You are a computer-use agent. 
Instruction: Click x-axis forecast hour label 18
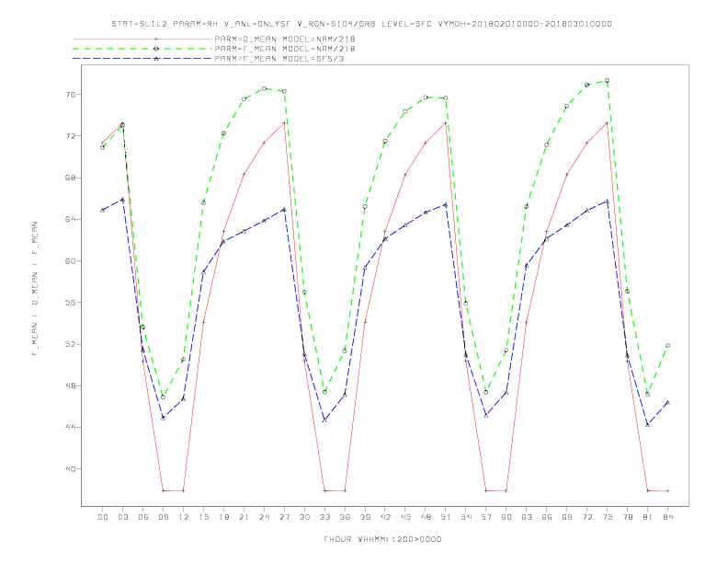click(x=223, y=517)
